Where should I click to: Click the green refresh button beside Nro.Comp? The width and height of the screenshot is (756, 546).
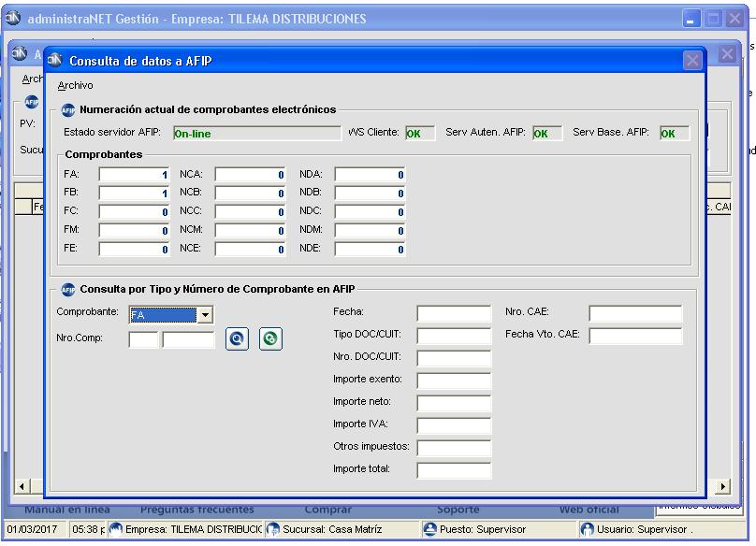coord(270,338)
